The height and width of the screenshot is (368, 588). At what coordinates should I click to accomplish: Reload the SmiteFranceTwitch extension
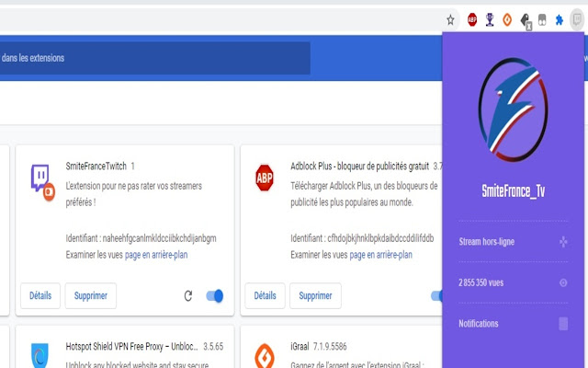coord(188,296)
